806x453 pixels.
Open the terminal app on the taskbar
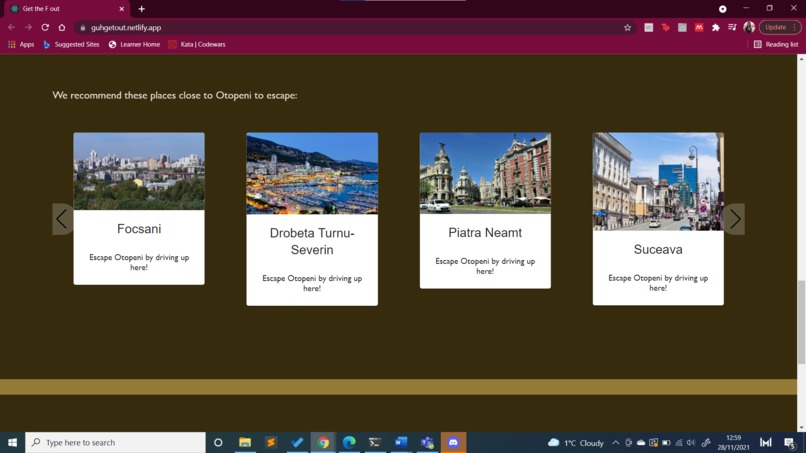(x=375, y=442)
